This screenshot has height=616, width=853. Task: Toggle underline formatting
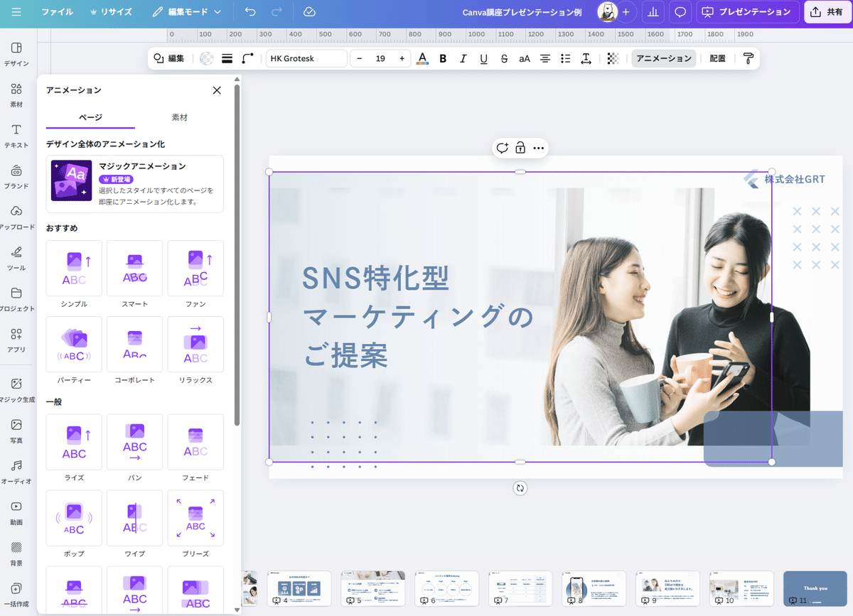pos(483,59)
